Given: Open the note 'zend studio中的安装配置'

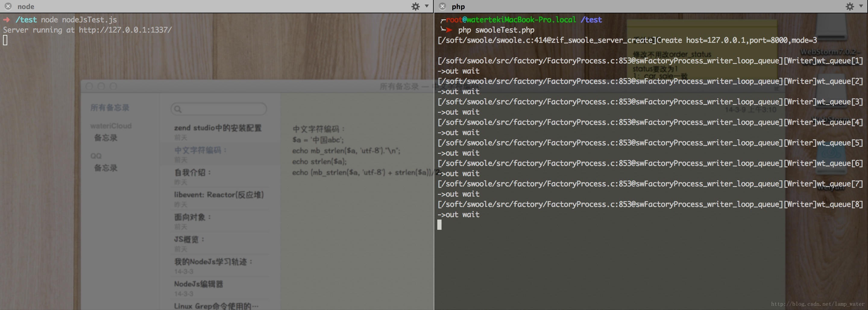Looking at the screenshot, I should click(218, 132).
